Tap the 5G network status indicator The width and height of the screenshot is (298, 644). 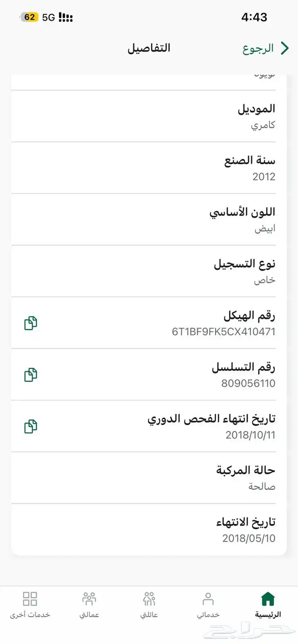click(49, 17)
